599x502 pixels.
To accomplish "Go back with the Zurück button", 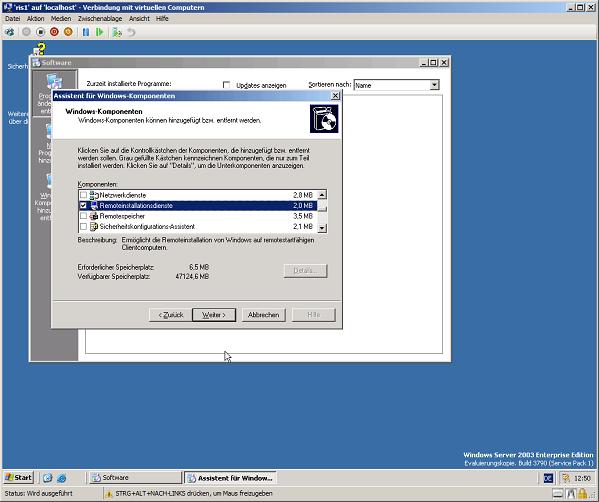I will (x=171, y=315).
